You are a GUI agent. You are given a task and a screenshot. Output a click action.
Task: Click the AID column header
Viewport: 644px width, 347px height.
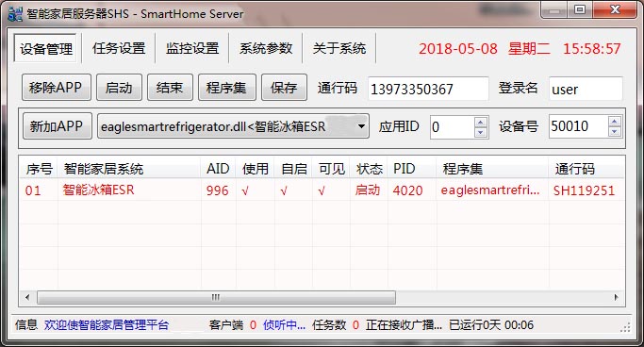click(x=219, y=169)
